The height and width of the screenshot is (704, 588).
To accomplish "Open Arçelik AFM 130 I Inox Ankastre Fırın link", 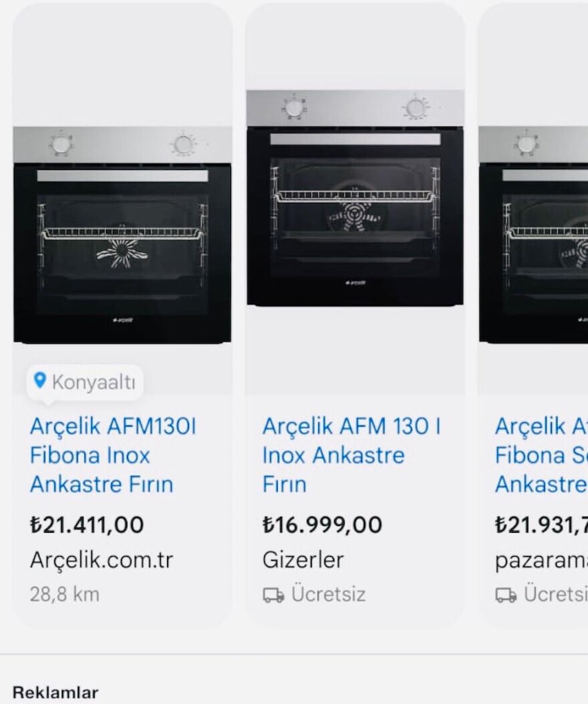I will [x=351, y=455].
